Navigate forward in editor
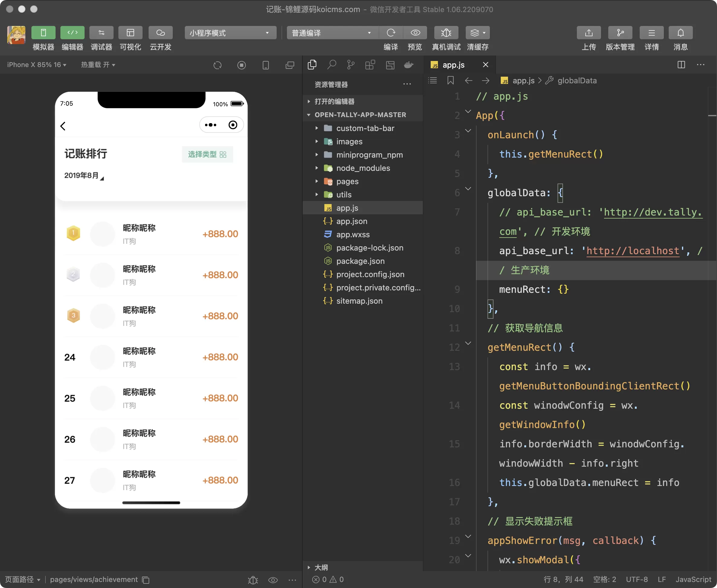 (x=486, y=81)
